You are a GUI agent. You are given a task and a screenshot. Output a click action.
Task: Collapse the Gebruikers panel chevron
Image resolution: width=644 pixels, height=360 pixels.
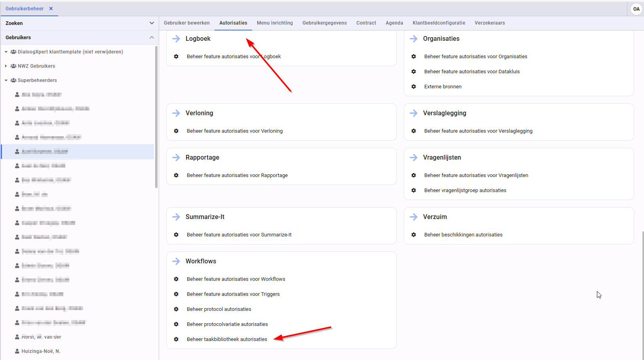coord(152,37)
